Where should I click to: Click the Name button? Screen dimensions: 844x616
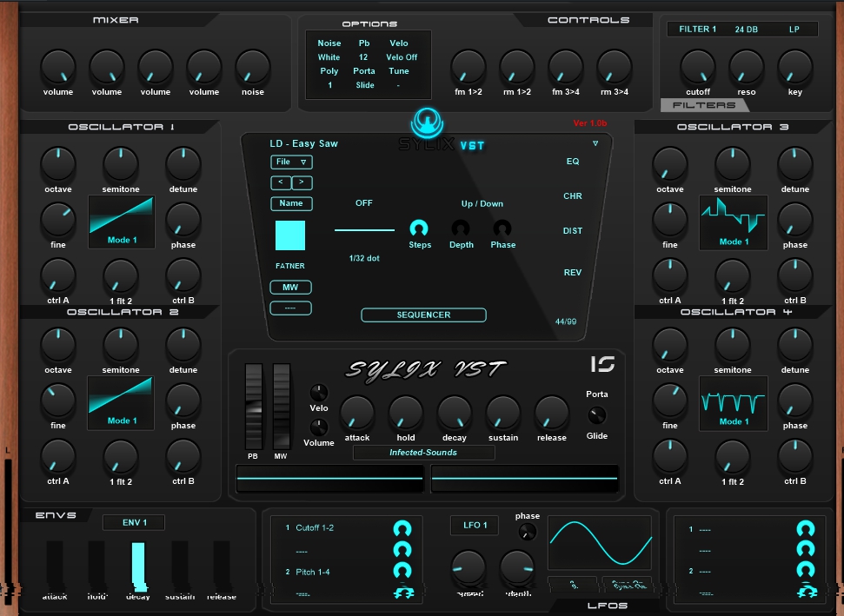click(x=290, y=203)
